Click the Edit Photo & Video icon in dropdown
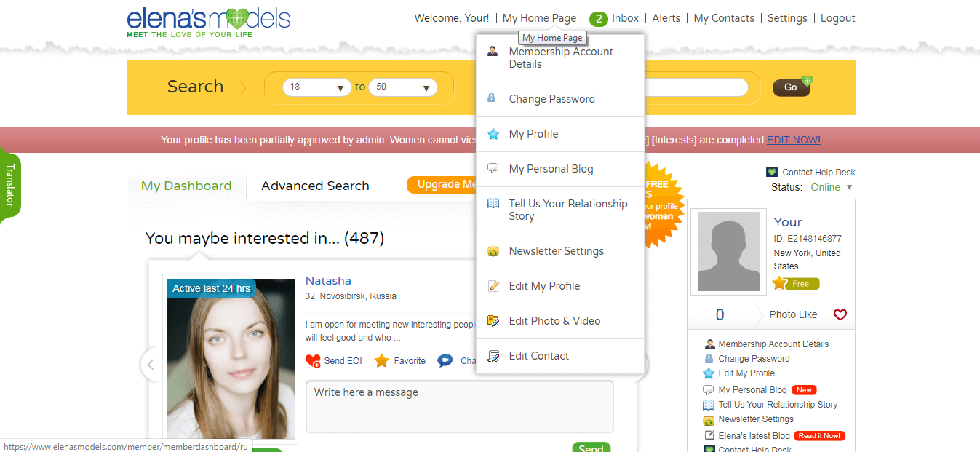 click(493, 321)
